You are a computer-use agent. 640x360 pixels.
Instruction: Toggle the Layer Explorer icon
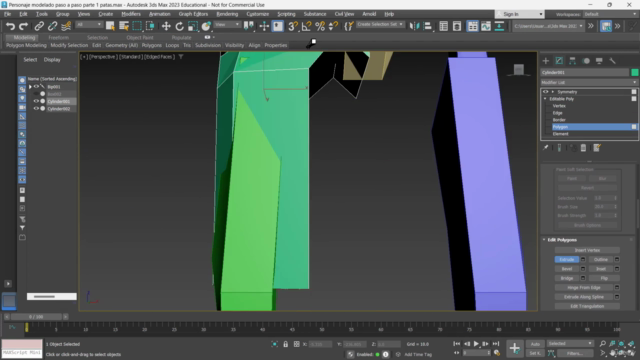[x=457, y=26]
